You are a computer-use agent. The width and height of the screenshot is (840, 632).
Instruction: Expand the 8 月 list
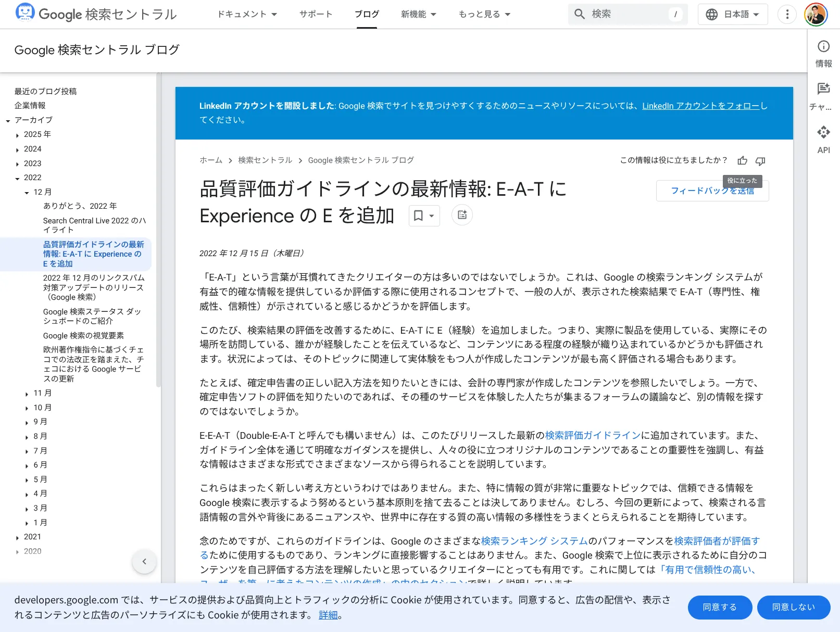point(27,437)
